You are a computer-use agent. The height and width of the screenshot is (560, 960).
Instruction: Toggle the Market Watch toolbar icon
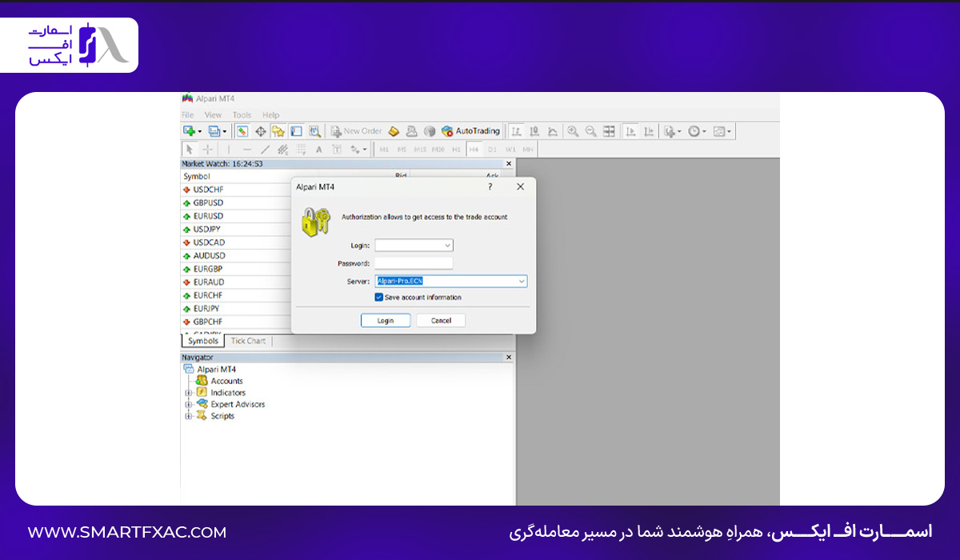point(242,131)
